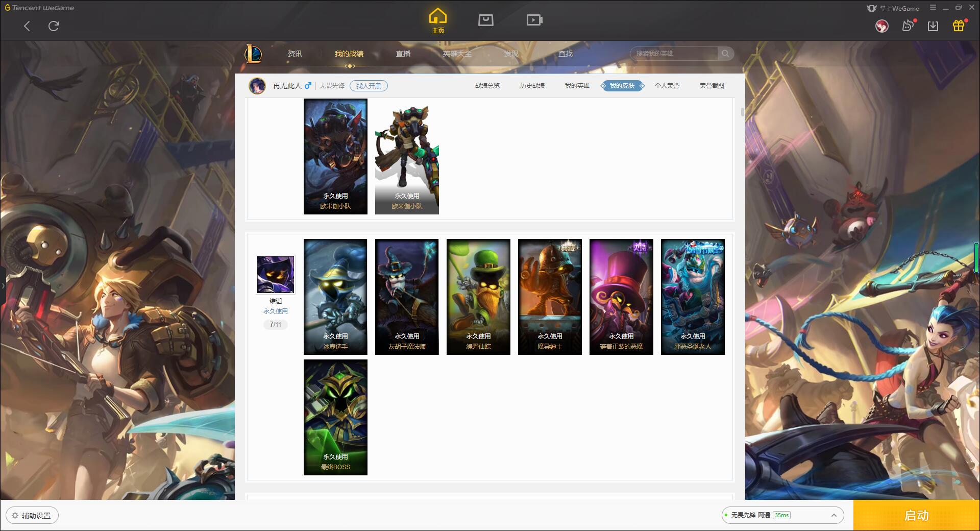Click the 永久使用 label under 维迦

(276, 311)
